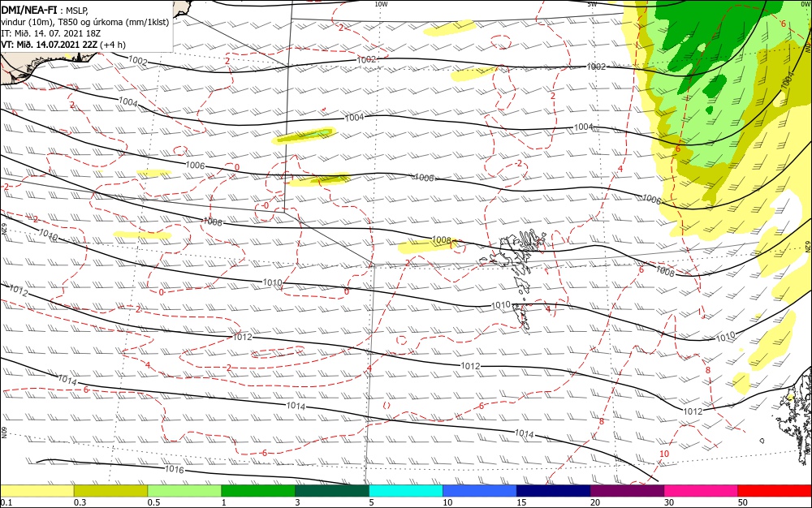Click the legend scale value 3

click(297, 502)
